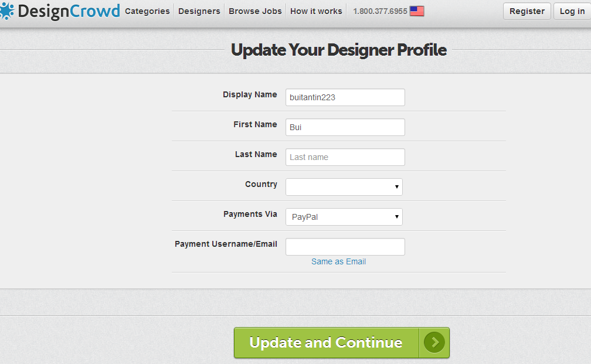The height and width of the screenshot is (364, 591).
Task: Open the Categories menu
Action: point(147,11)
